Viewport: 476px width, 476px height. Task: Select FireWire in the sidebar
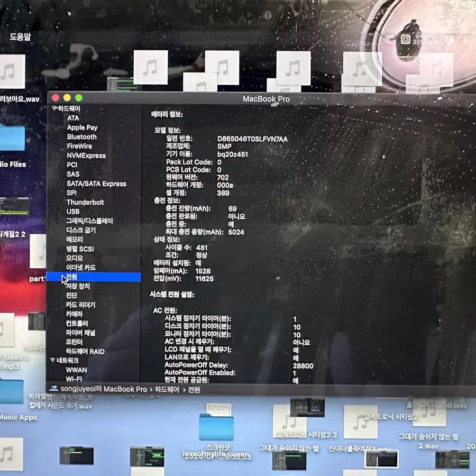(x=79, y=146)
